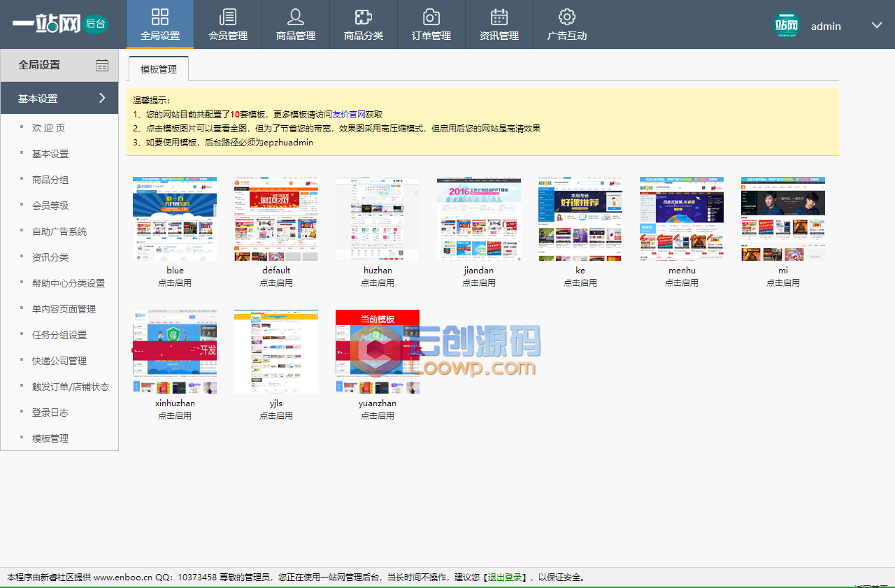Click the huzhan template name label
The width and height of the screenshot is (895, 588).
[x=378, y=271]
